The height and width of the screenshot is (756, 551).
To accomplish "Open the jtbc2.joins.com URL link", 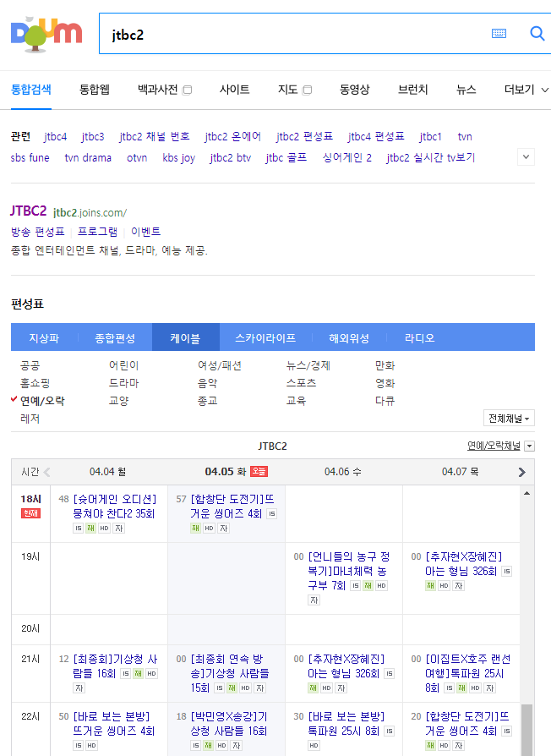I will pos(90,212).
